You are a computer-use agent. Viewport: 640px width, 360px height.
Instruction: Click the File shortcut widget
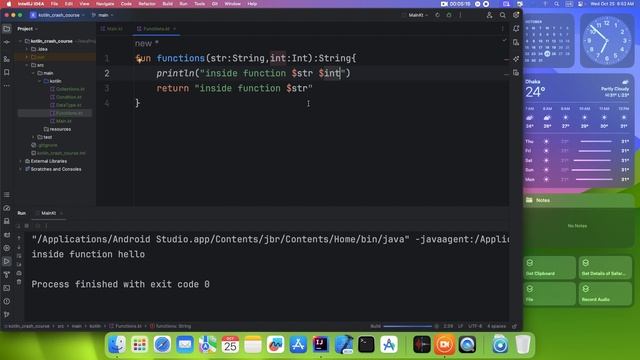coord(549,294)
